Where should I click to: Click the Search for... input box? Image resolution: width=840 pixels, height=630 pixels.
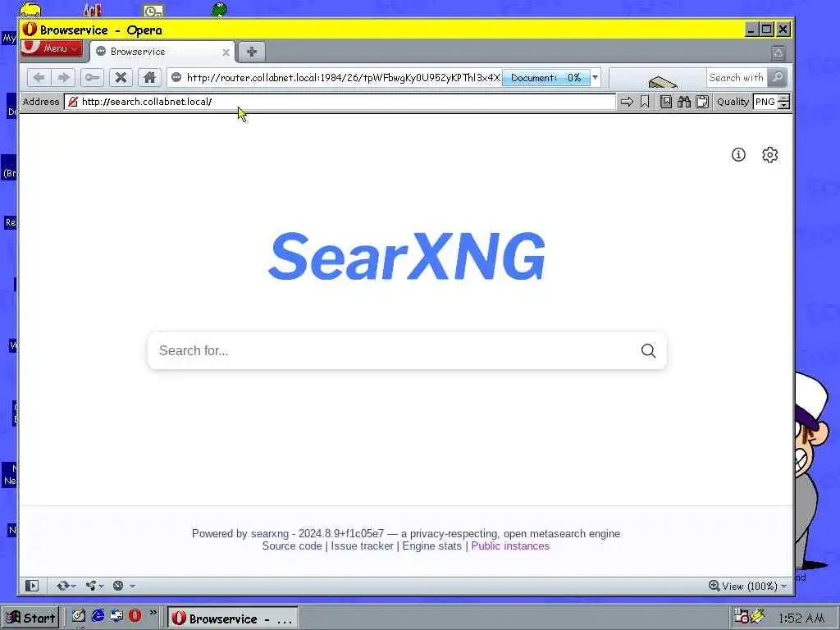tap(394, 351)
